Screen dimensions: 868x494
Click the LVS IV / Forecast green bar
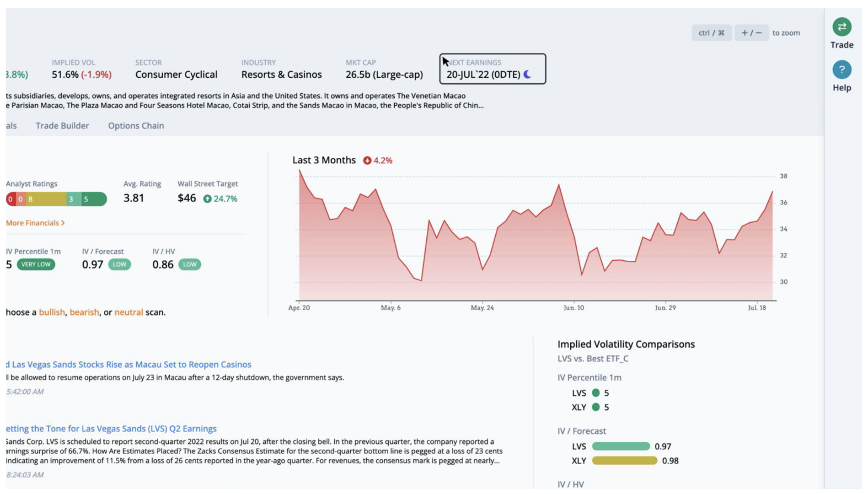click(621, 446)
